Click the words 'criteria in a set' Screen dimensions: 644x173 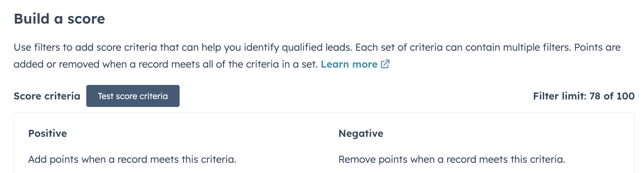tap(278, 64)
